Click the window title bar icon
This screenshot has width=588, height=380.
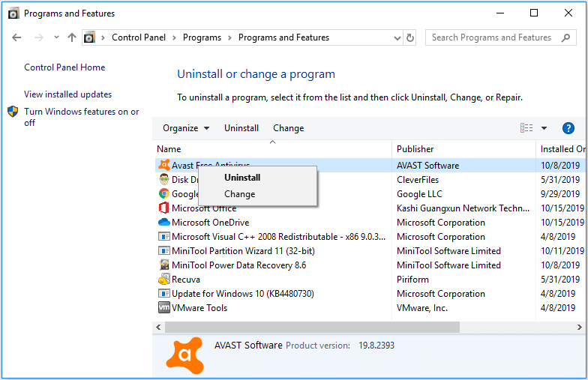coord(13,13)
